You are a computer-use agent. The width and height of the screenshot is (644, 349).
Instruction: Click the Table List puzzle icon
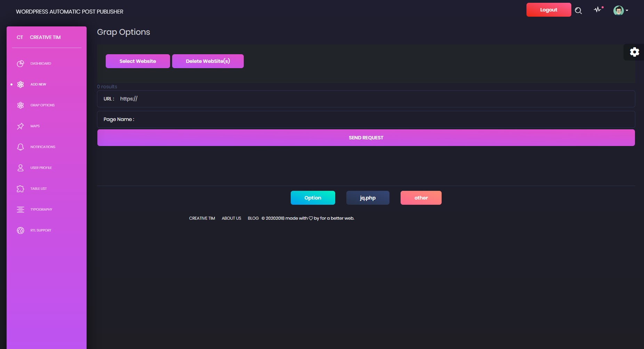21,189
